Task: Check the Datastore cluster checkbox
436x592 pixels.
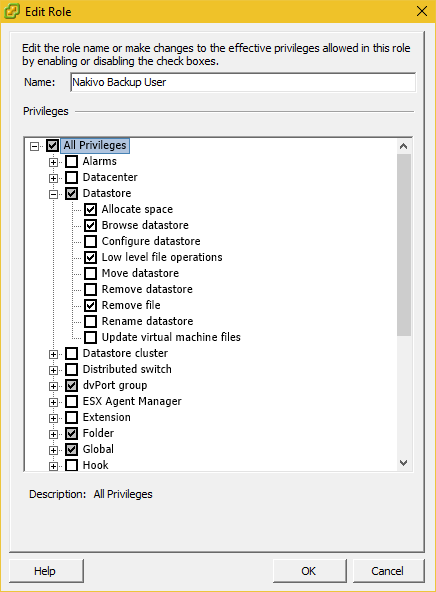Action: pyautogui.click(x=71, y=353)
